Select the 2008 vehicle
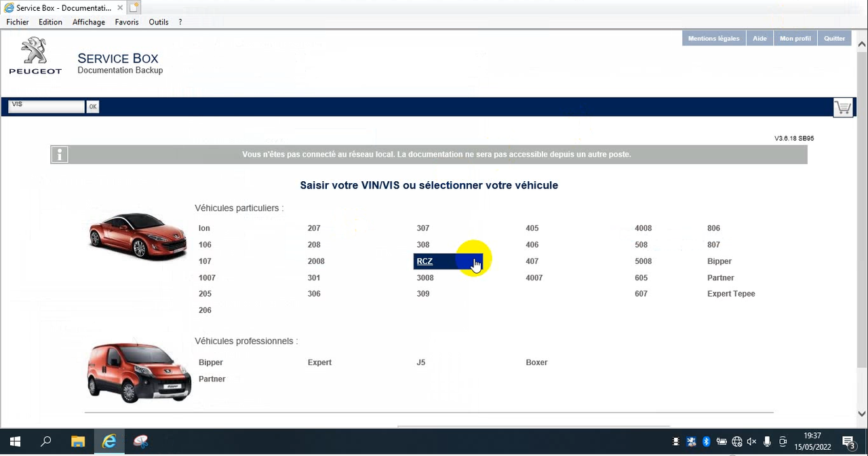Viewport: 868px width, 456px height. (316, 261)
